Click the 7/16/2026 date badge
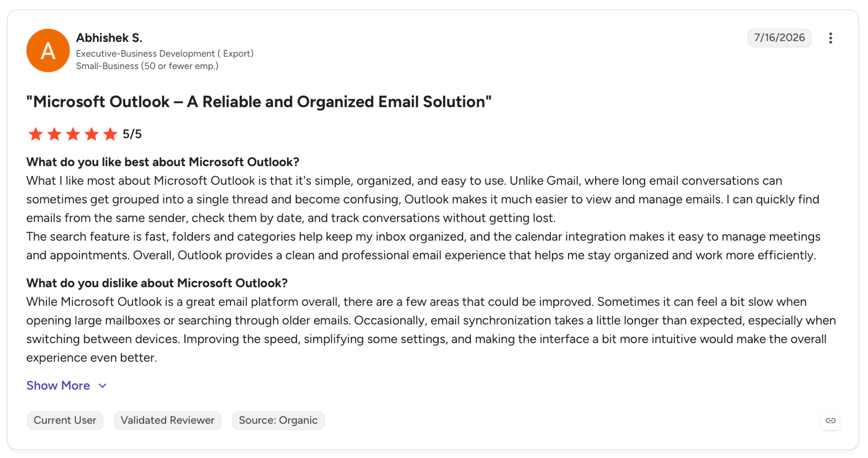 pyautogui.click(x=779, y=38)
